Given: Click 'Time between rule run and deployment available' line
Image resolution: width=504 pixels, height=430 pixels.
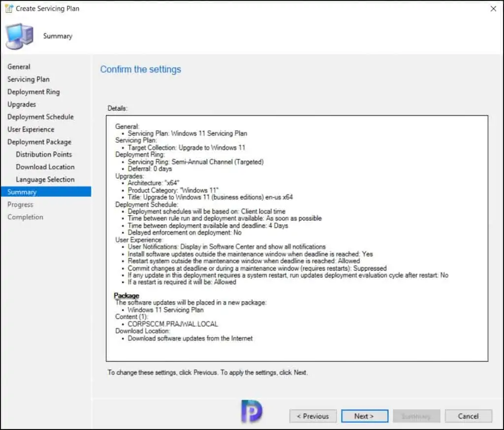Looking at the screenshot, I should tap(224, 218).
